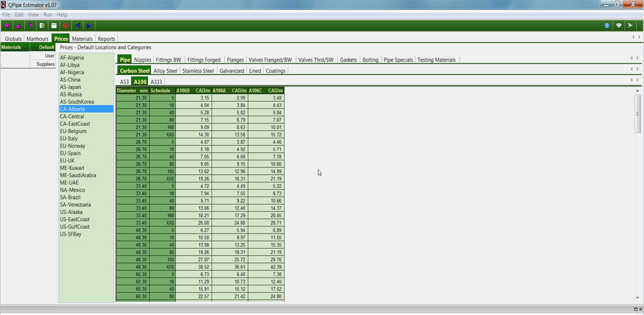
Task: Open the Edit menu
Action: [19, 14]
